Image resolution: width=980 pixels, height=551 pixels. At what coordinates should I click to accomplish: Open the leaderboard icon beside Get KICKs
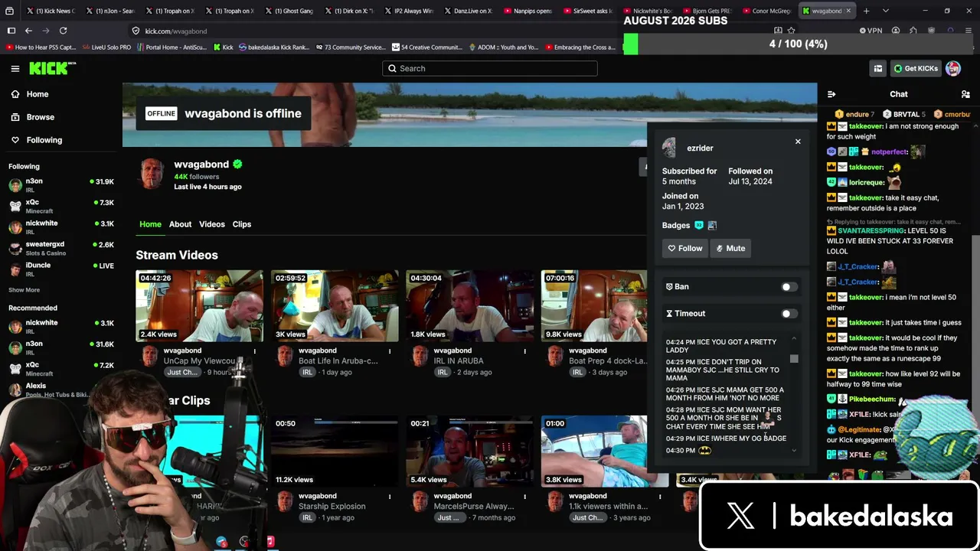tap(878, 69)
